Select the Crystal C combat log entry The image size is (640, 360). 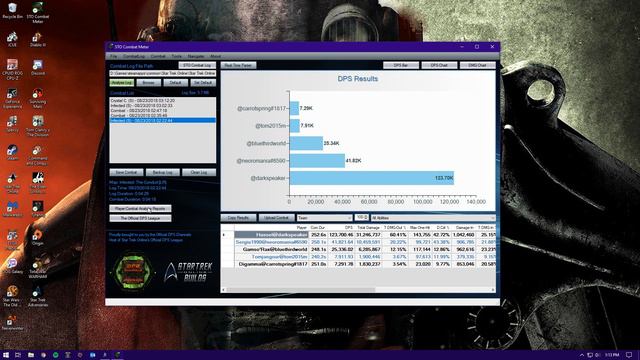coord(162,100)
